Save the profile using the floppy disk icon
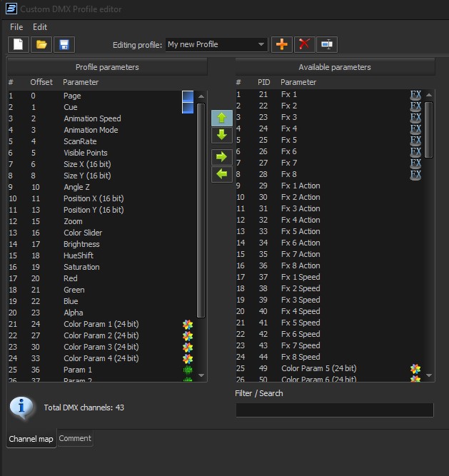This screenshot has height=476, width=449. 64,44
